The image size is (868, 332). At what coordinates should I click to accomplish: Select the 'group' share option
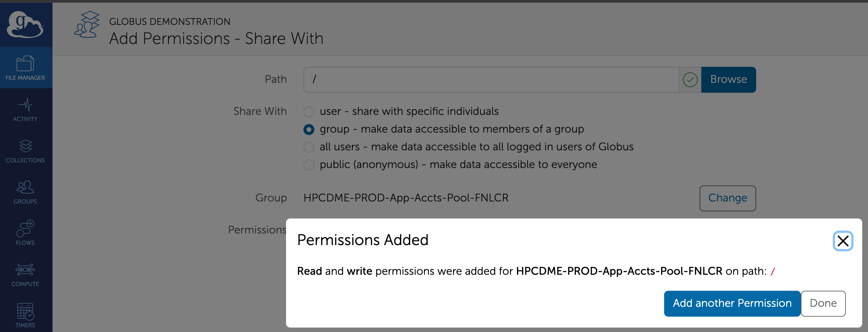click(309, 130)
